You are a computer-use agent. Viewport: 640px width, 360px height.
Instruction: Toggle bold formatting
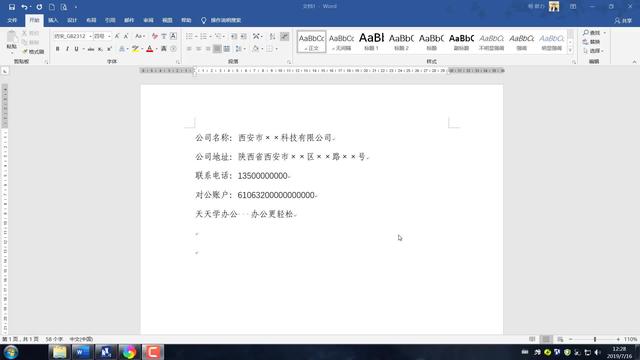pyautogui.click(x=58, y=49)
